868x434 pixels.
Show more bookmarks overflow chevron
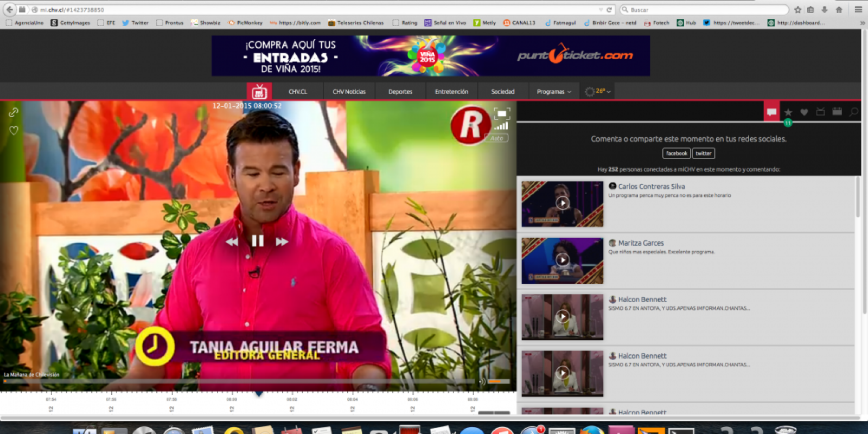[x=863, y=23]
